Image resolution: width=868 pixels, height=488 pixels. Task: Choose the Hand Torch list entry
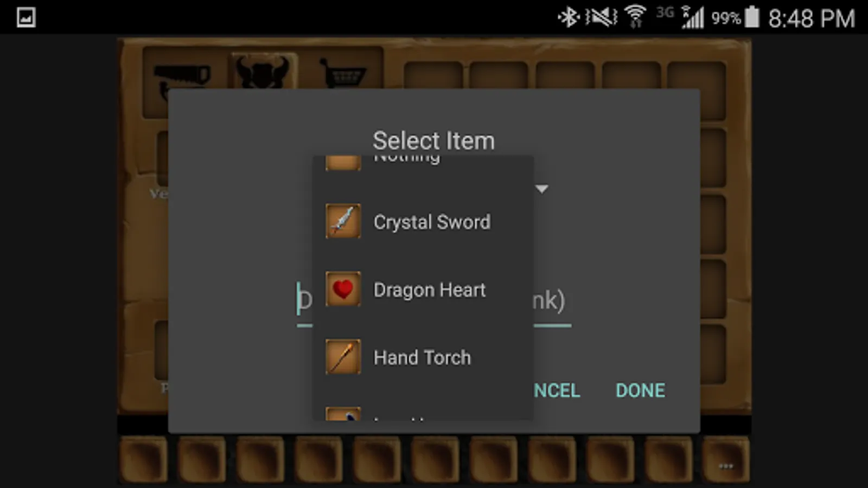[x=423, y=357]
